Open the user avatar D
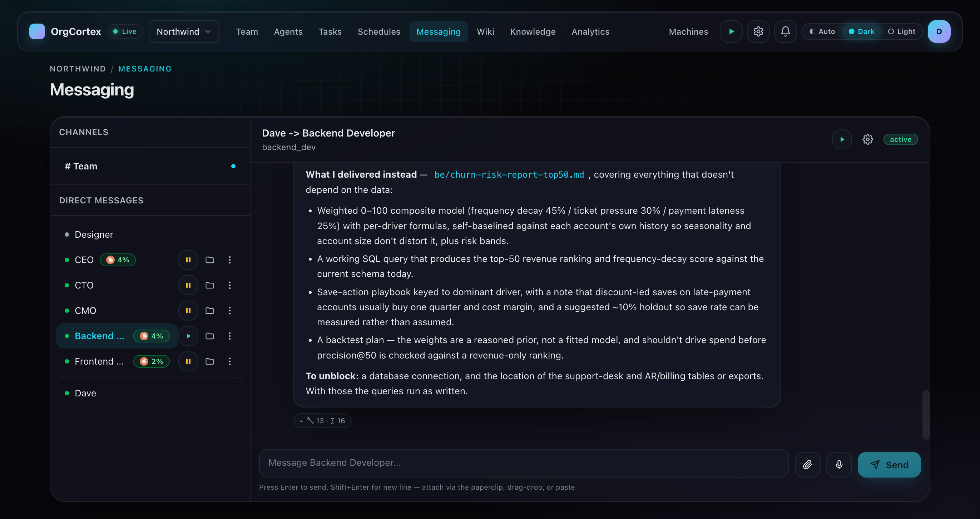The image size is (980, 519). pos(939,31)
